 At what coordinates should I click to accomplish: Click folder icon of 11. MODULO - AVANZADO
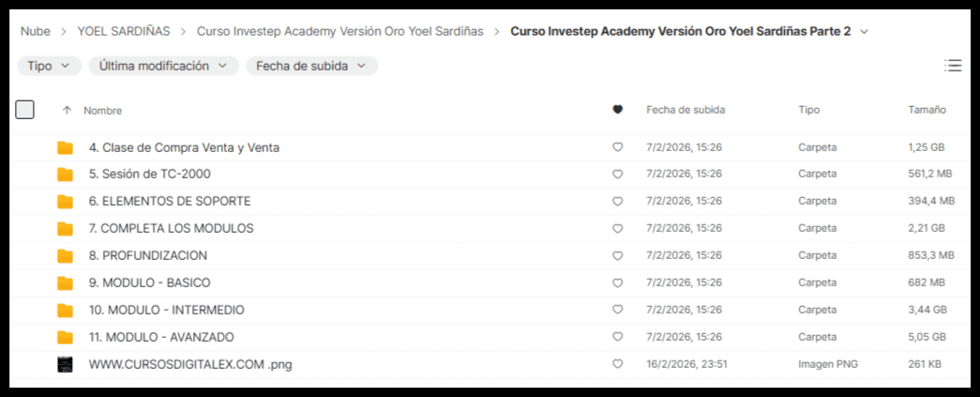click(x=65, y=337)
